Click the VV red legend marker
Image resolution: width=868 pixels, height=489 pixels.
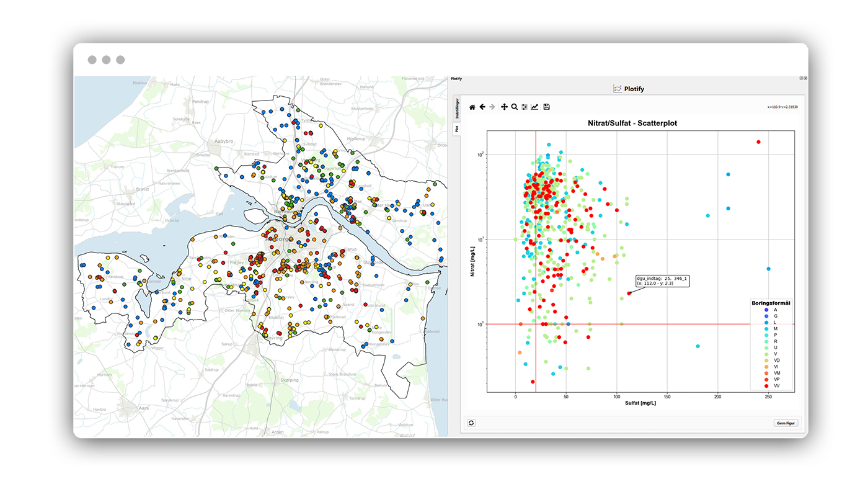coord(766,386)
